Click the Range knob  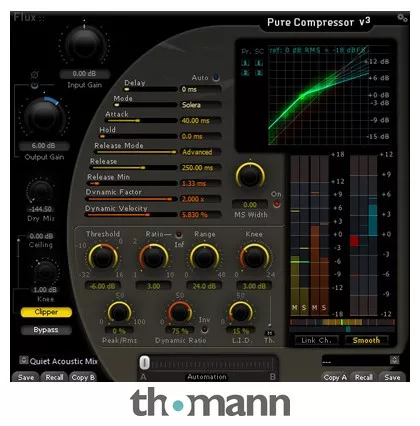[x=204, y=258]
